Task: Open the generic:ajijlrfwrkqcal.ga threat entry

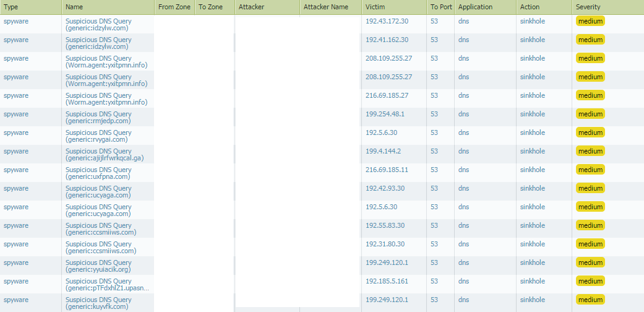Action: click(x=105, y=155)
